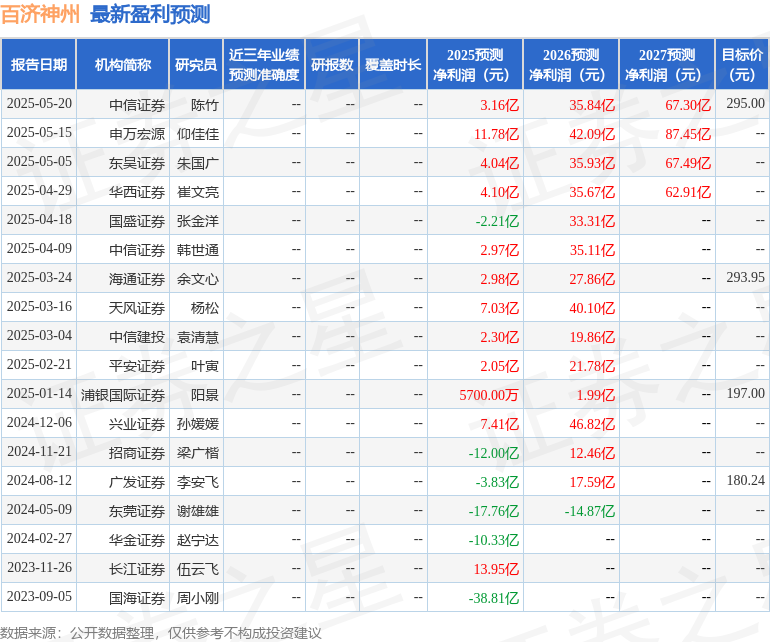Click the 目标价 column header

click(x=742, y=64)
